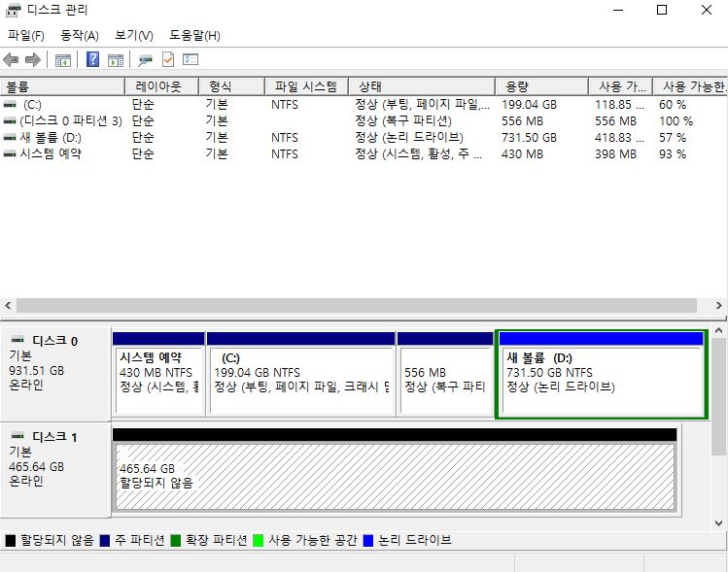The image size is (728, 572).
Task: Click the Forward arrow toolbar icon
Action: [33, 60]
